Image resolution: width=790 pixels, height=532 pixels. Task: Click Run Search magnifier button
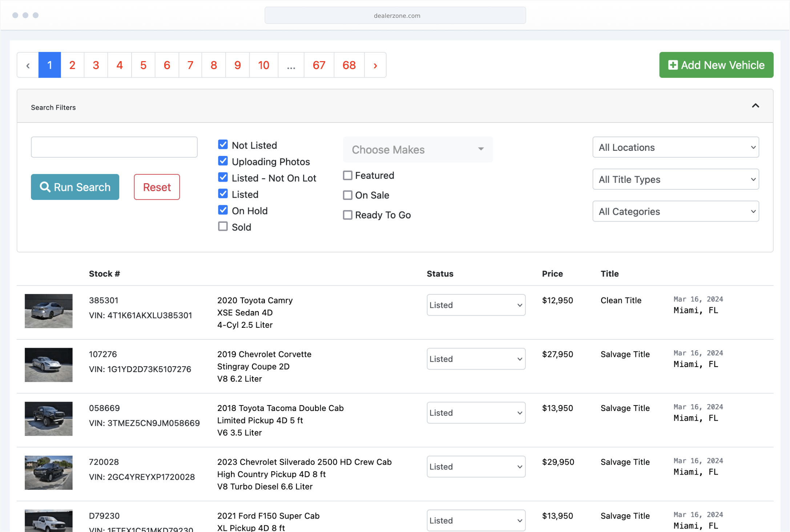[x=75, y=187]
